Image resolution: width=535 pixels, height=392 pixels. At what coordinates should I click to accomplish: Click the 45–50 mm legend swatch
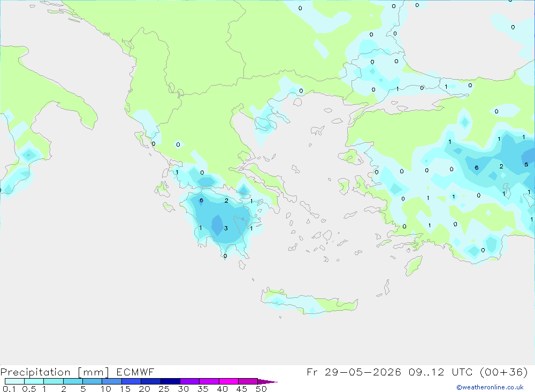(248, 381)
